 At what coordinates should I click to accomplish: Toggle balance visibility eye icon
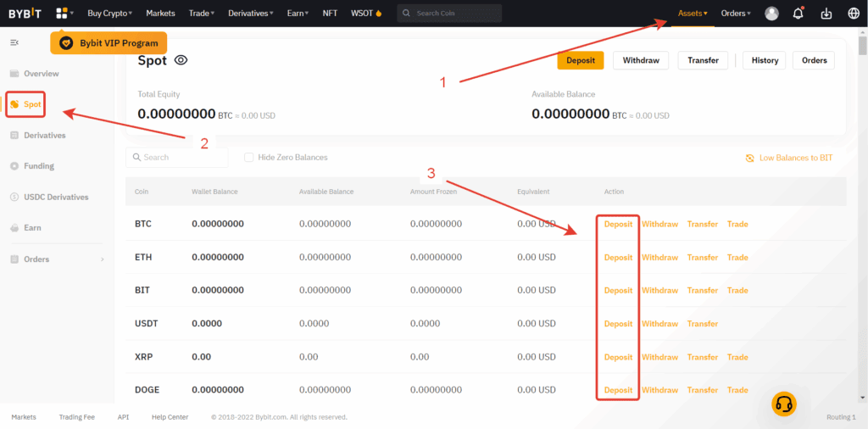click(x=181, y=60)
